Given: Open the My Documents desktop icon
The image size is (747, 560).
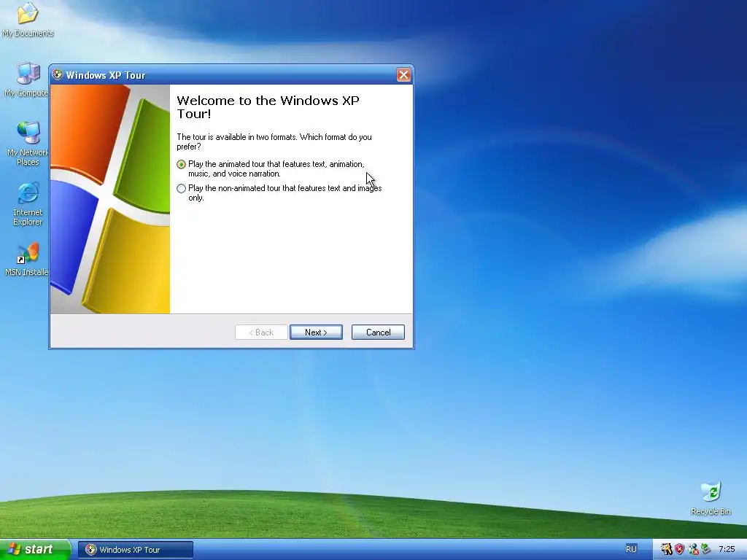Looking at the screenshot, I should 28,13.
